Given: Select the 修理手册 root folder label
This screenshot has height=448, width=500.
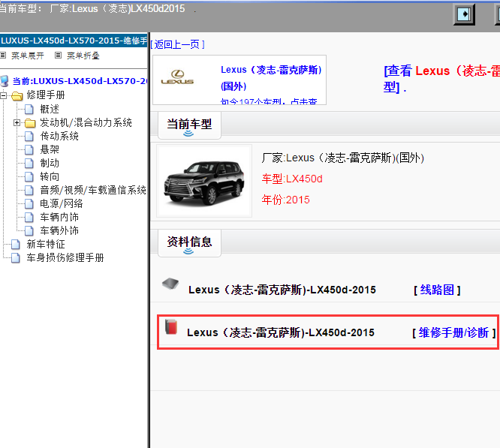Looking at the screenshot, I should tap(46, 95).
